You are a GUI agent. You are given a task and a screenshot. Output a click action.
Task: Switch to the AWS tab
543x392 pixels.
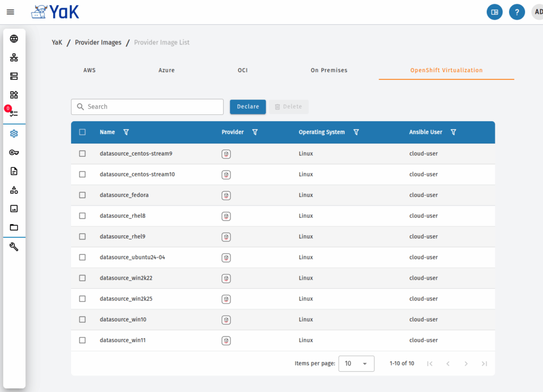pyautogui.click(x=89, y=70)
